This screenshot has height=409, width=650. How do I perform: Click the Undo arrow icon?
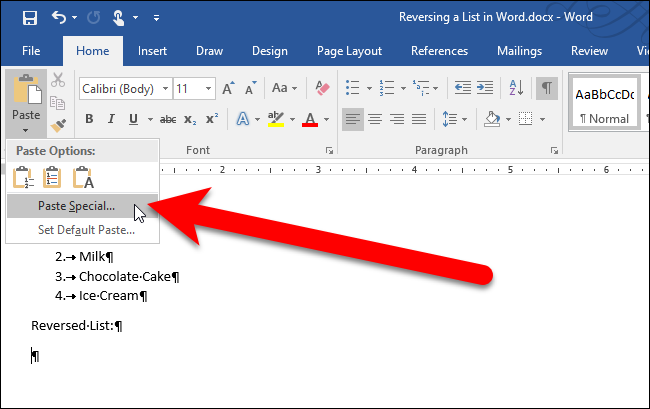(x=59, y=17)
